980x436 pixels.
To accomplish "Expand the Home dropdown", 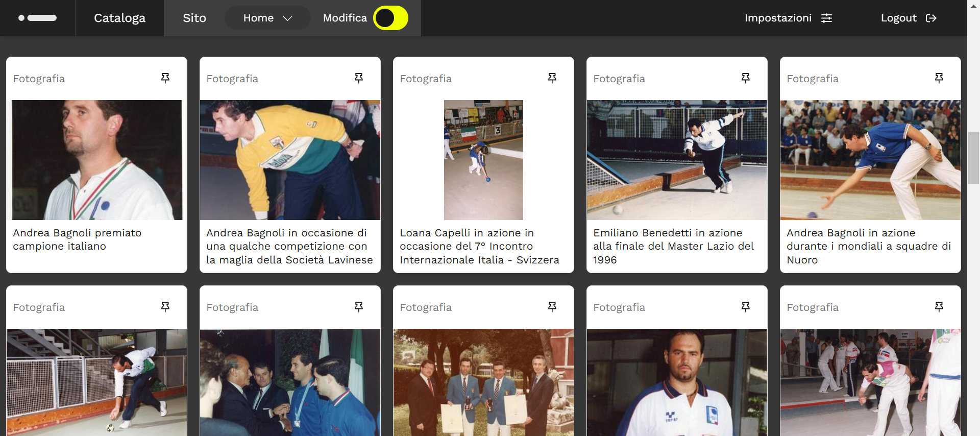I will point(267,18).
